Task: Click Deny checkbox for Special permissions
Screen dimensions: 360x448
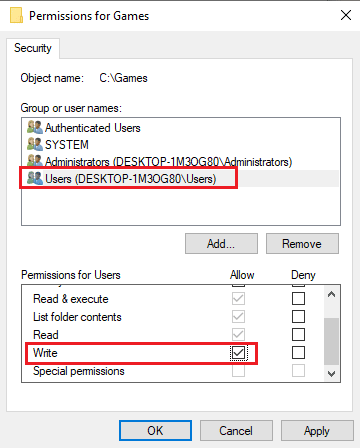Action: 298,370
